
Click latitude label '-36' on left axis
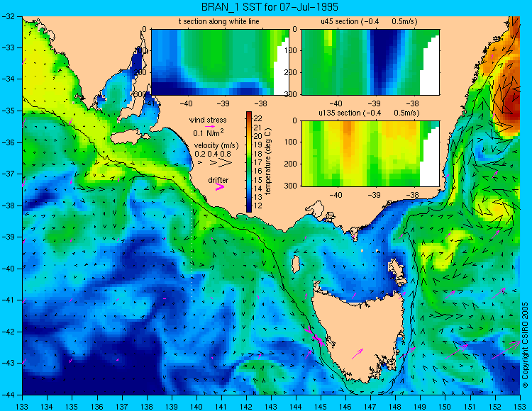pos(8,142)
